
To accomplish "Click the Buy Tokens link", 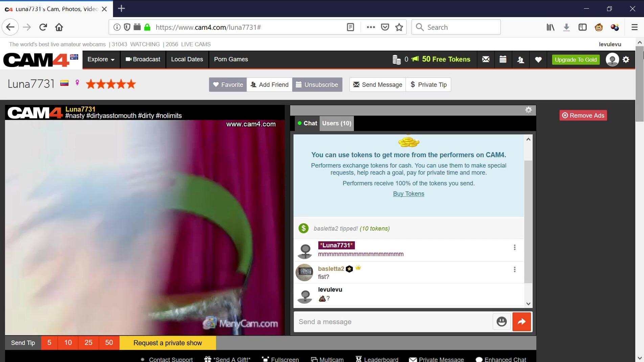I will (408, 194).
